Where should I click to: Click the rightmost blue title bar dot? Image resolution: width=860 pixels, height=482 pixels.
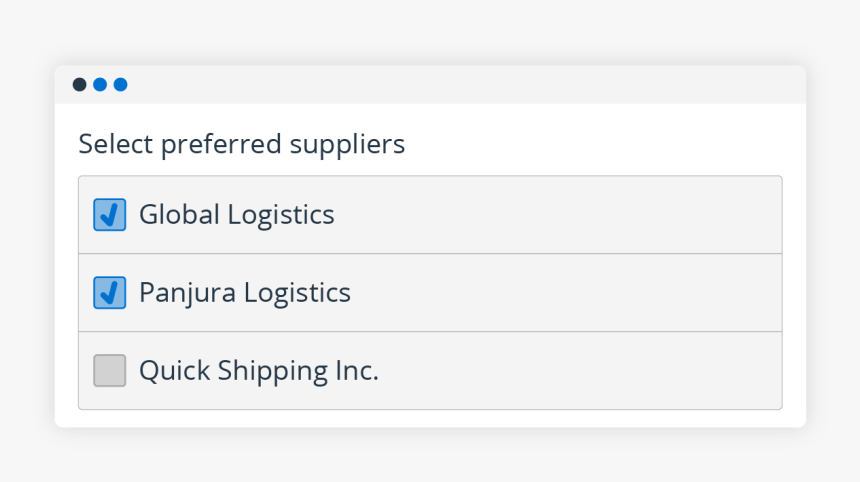[x=120, y=85]
